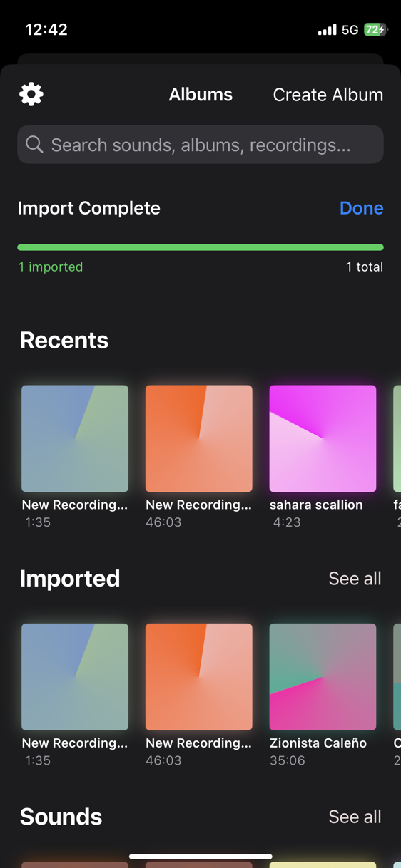The height and width of the screenshot is (868, 401).
Task: Tap the 12:42 clock in status bar
Action: click(46, 29)
